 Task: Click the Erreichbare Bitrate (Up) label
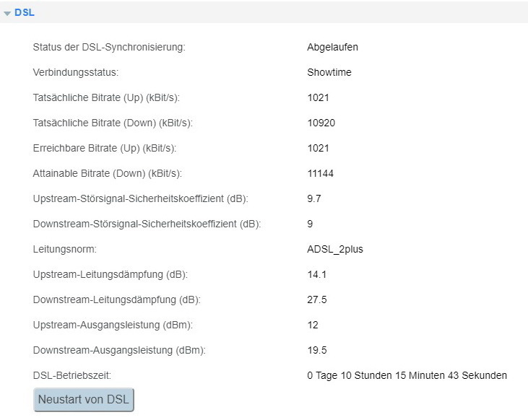click(x=105, y=149)
